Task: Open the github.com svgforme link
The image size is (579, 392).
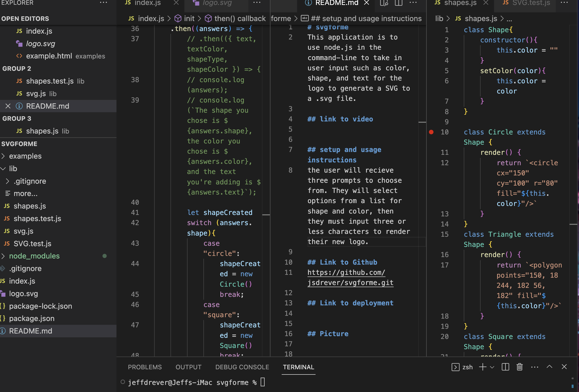Action: click(346, 273)
